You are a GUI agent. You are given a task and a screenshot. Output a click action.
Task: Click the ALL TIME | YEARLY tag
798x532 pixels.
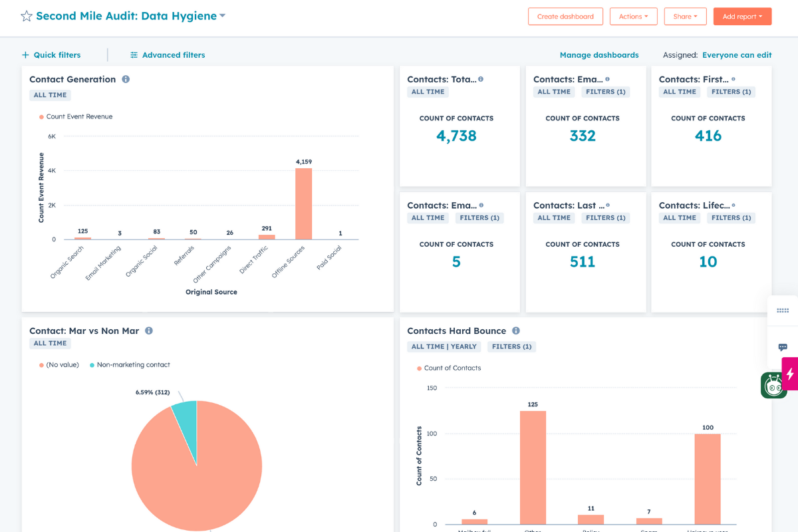pyautogui.click(x=444, y=346)
